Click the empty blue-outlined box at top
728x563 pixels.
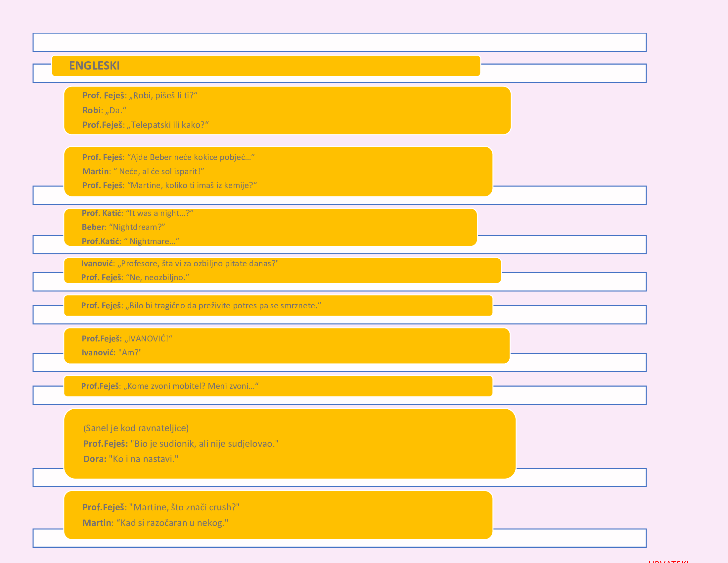pyautogui.click(x=339, y=42)
